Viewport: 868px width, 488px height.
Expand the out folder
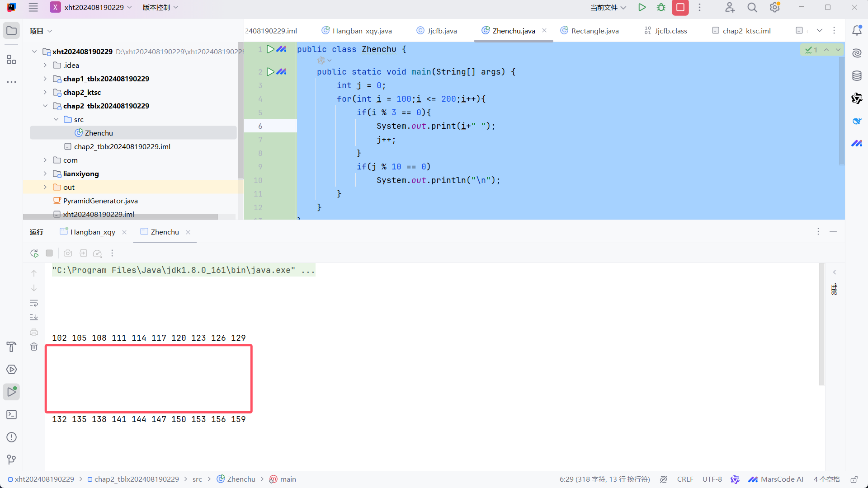[45, 187]
